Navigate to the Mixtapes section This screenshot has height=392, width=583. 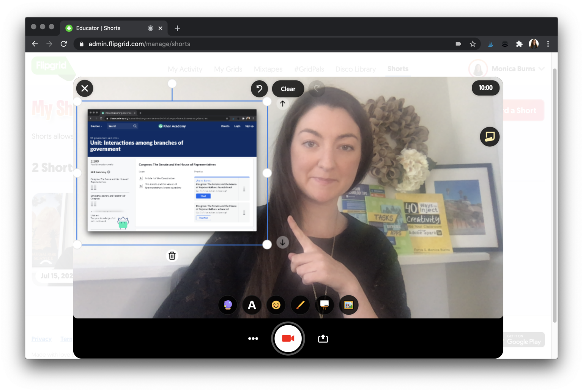click(x=268, y=69)
